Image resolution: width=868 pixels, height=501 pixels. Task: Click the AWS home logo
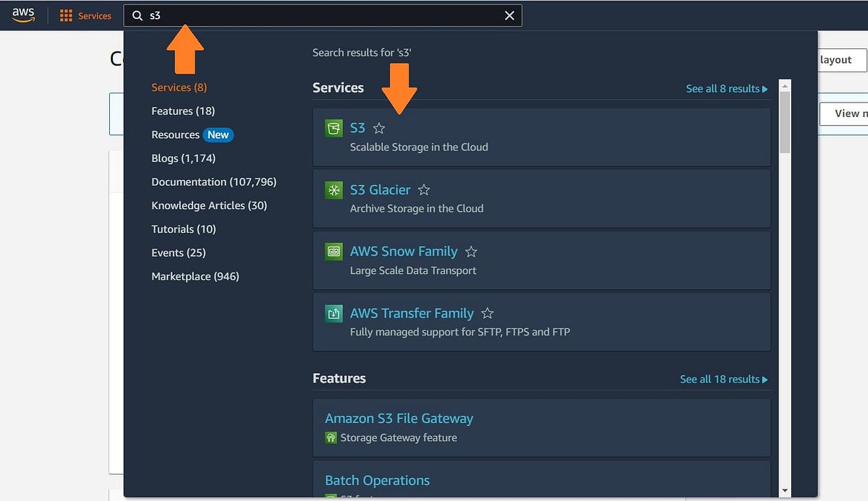22,14
